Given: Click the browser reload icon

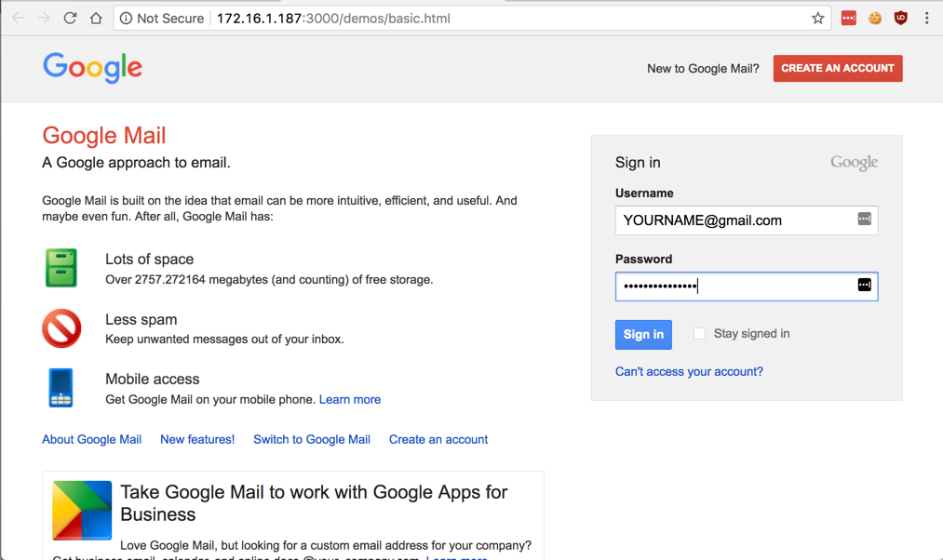Looking at the screenshot, I should coord(70,18).
